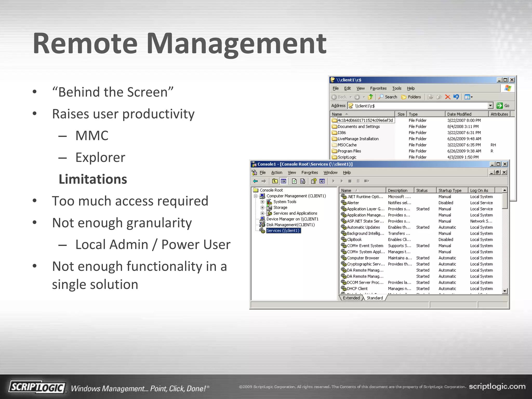This screenshot has width=532, height=399.
Task: Select Console Root in the tree
Action: pos(271,190)
